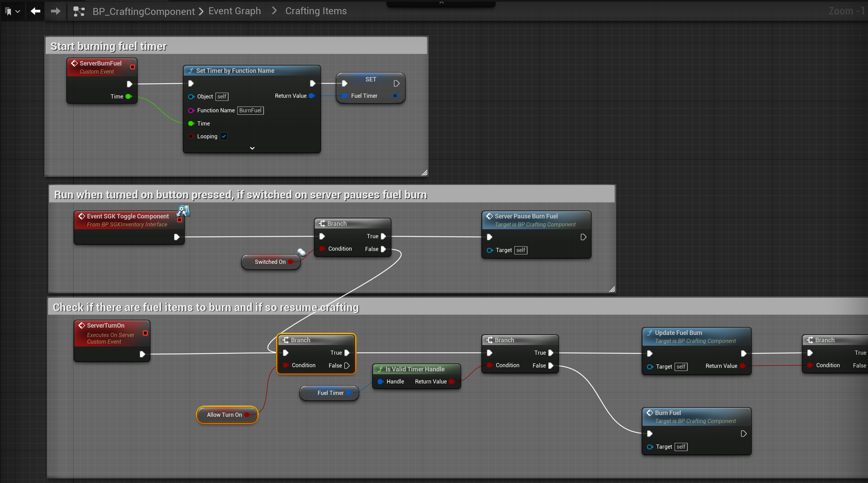Click the ServerTurnOn event delegate pin
This screenshot has width=868, height=483.
click(x=145, y=333)
